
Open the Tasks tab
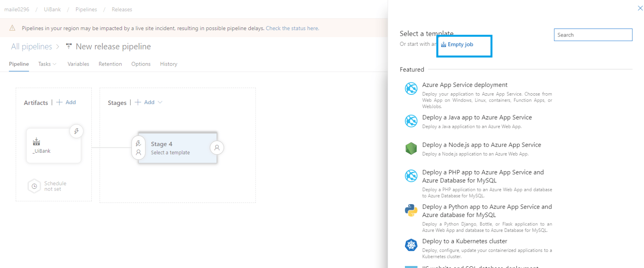[x=44, y=64]
